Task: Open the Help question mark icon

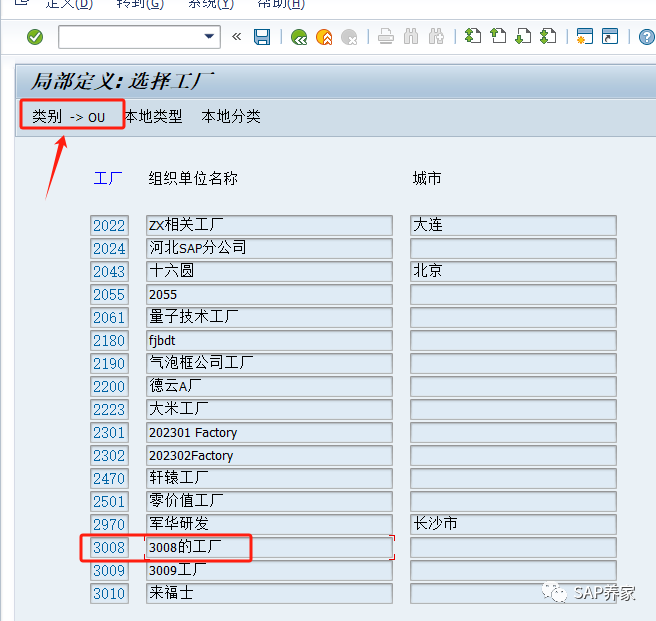Action: (647, 37)
